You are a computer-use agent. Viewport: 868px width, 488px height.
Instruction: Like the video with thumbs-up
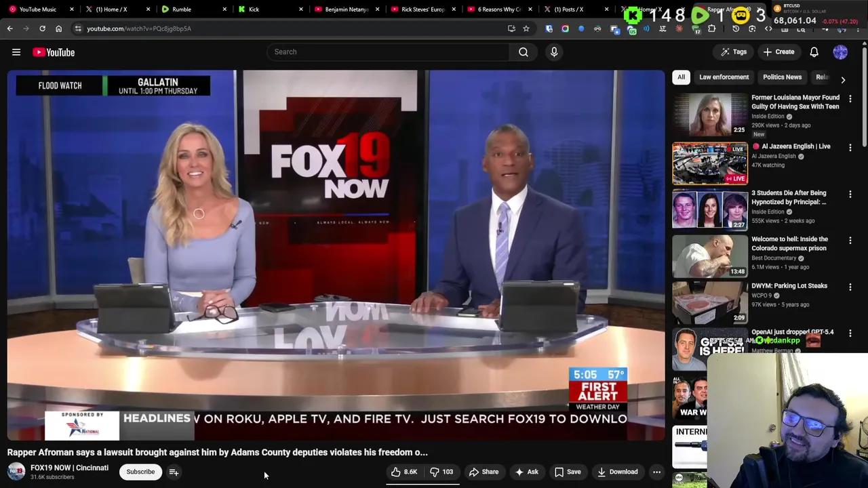point(404,472)
